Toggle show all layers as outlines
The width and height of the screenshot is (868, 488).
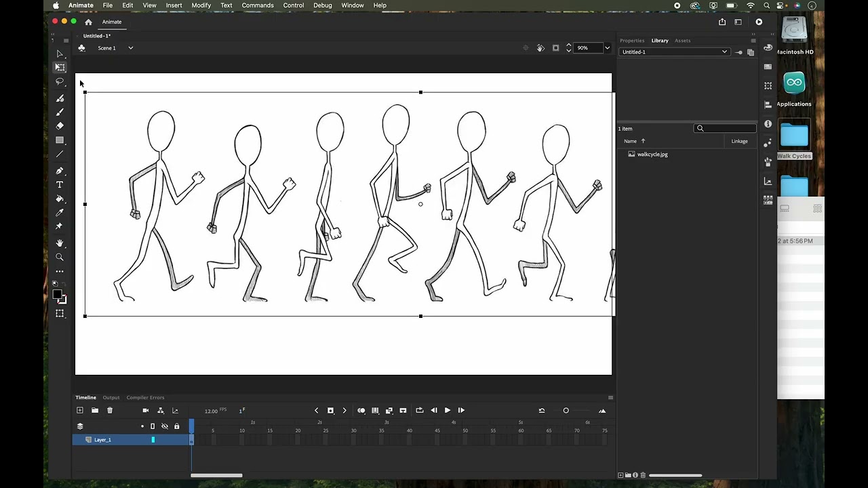tap(153, 426)
